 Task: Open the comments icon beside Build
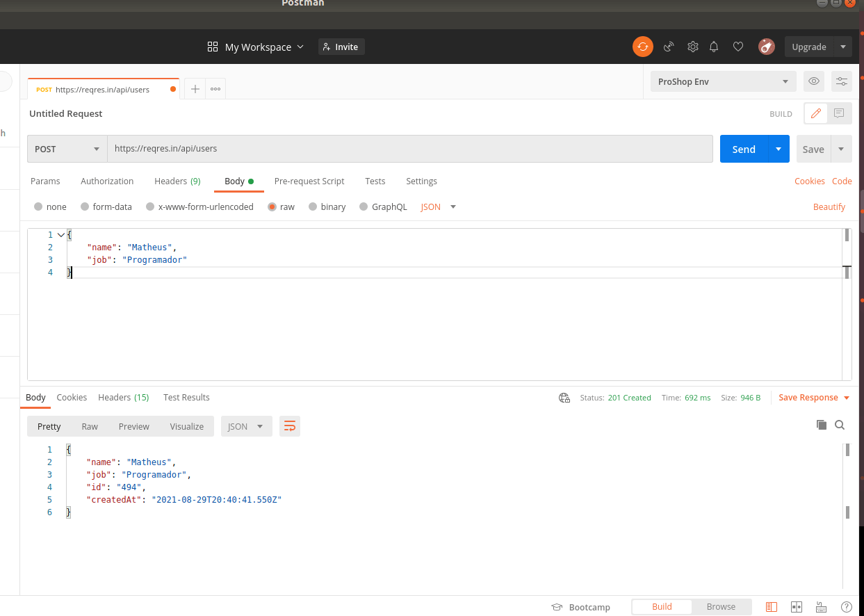tap(839, 113)
